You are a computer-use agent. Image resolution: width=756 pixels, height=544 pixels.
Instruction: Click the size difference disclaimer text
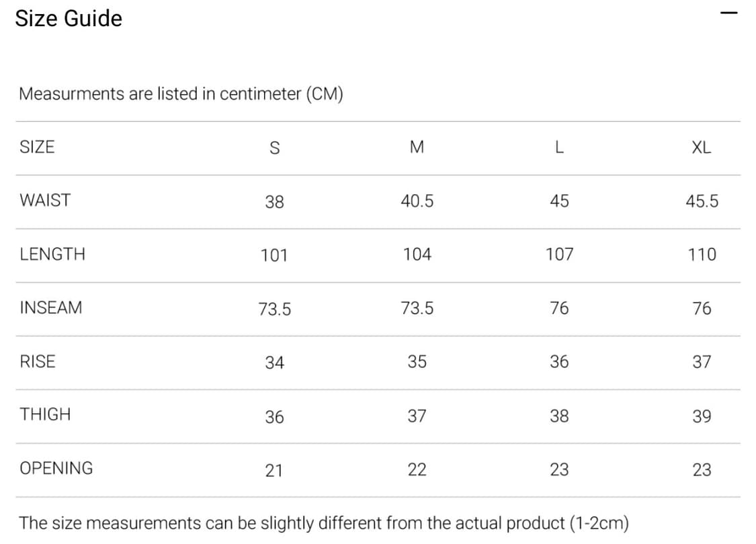tap(324, 523)
